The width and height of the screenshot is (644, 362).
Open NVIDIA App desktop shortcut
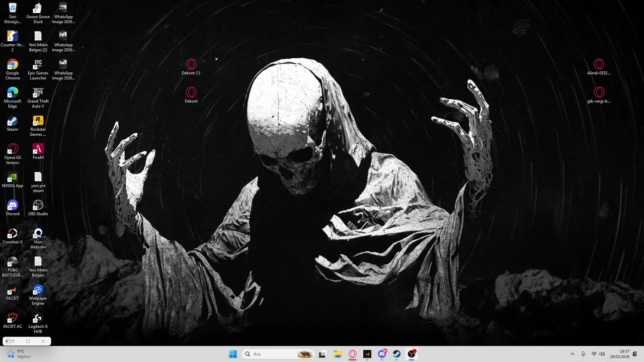tap(13, 180)
